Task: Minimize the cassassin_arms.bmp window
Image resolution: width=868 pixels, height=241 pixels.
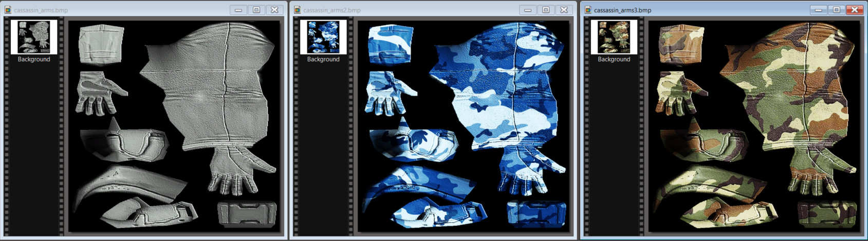Action: coord(238,10)
